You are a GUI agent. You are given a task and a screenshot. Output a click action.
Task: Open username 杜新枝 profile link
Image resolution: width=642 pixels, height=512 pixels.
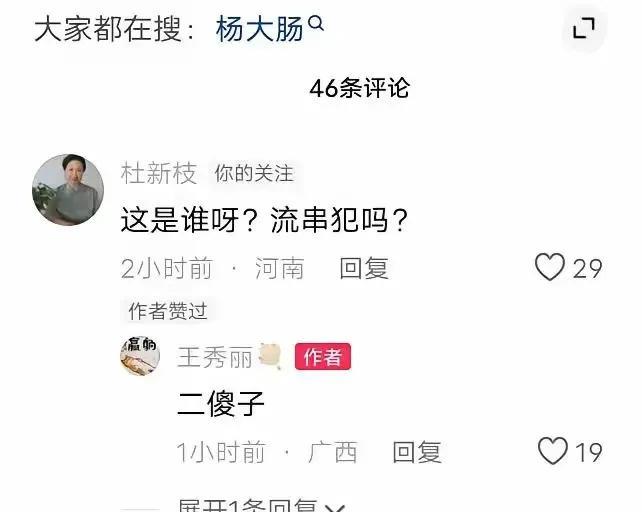[x=159, y=173]
